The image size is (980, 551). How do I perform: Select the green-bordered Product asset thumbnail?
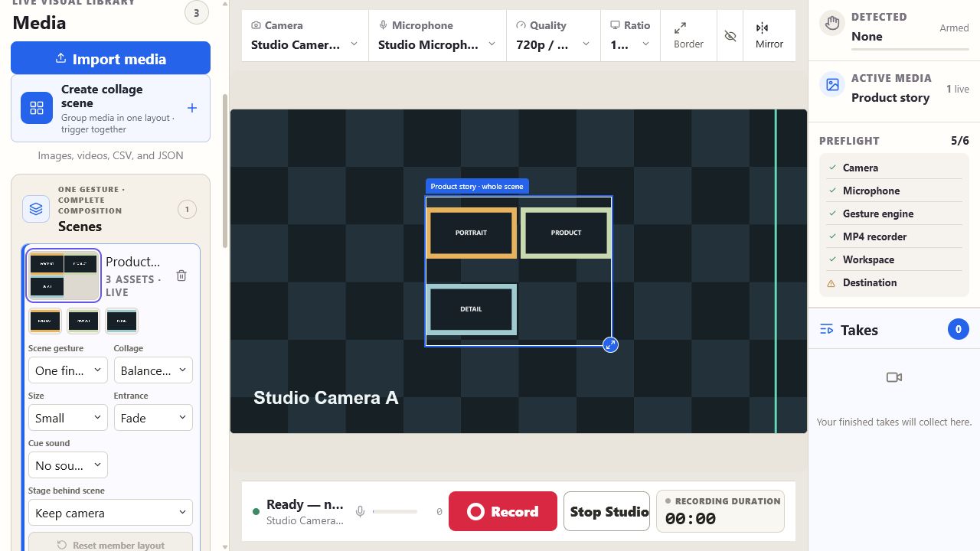(83, 321)
